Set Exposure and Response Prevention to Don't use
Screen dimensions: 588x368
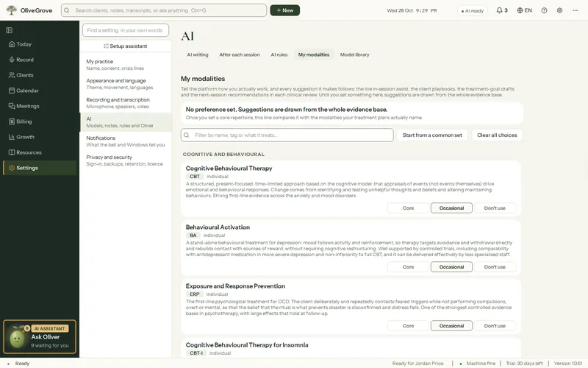[x=495, y=326]
